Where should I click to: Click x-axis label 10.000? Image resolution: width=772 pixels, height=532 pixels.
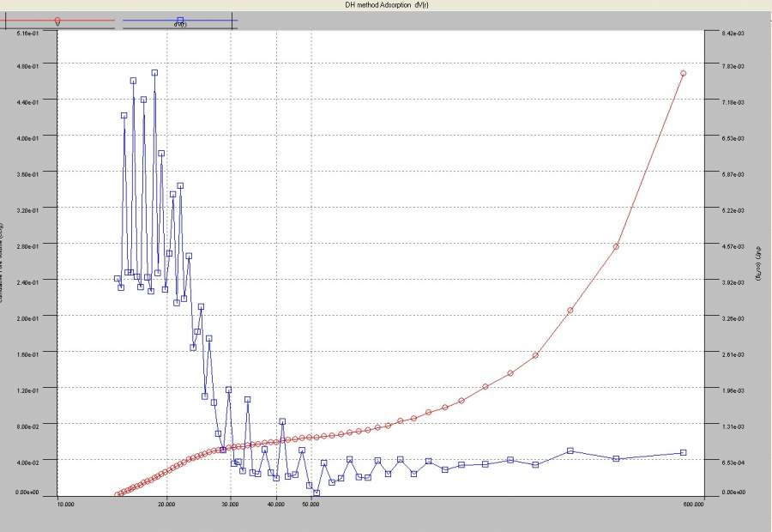click(65, 504)
